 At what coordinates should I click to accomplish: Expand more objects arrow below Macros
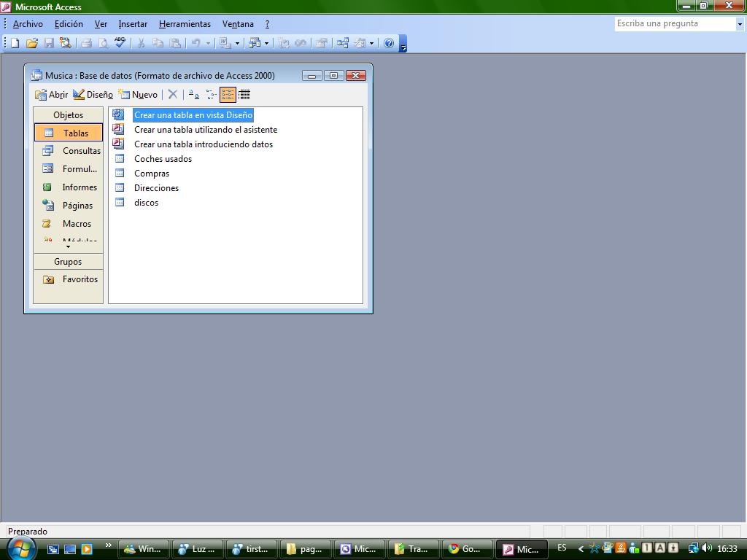(x=68, y=247)
